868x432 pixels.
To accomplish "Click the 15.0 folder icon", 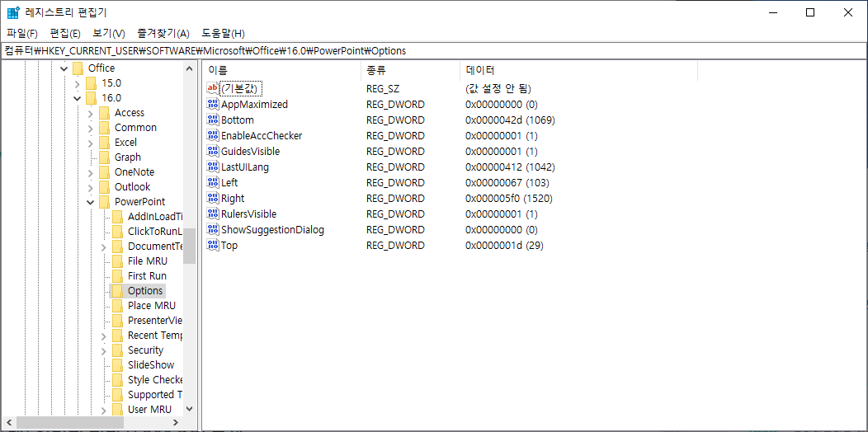I will pos(92,83).
